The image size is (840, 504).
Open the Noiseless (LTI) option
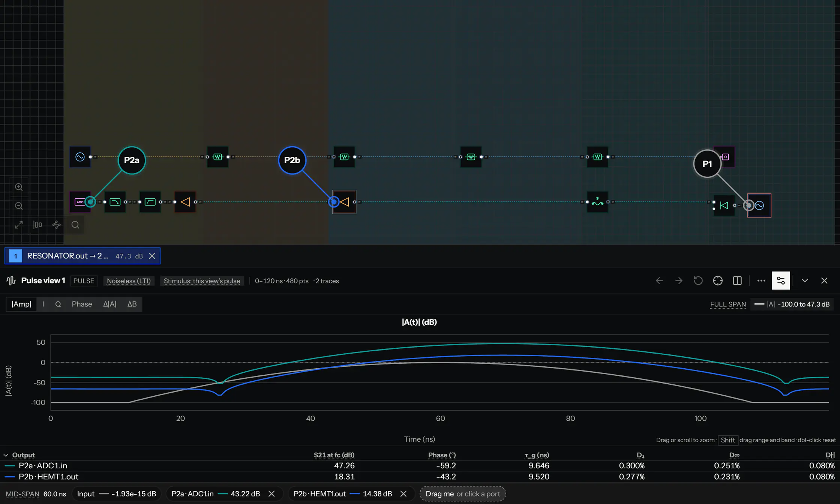129,281
